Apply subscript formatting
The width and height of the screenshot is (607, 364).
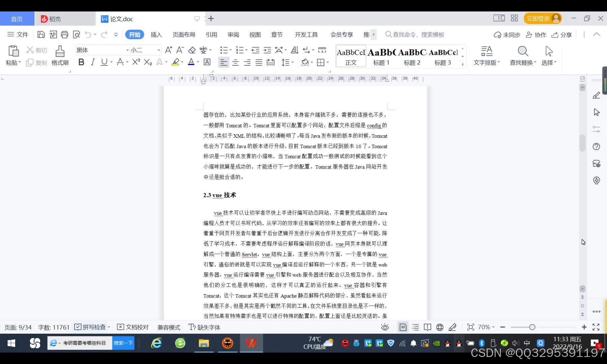[x=148, y=62]
